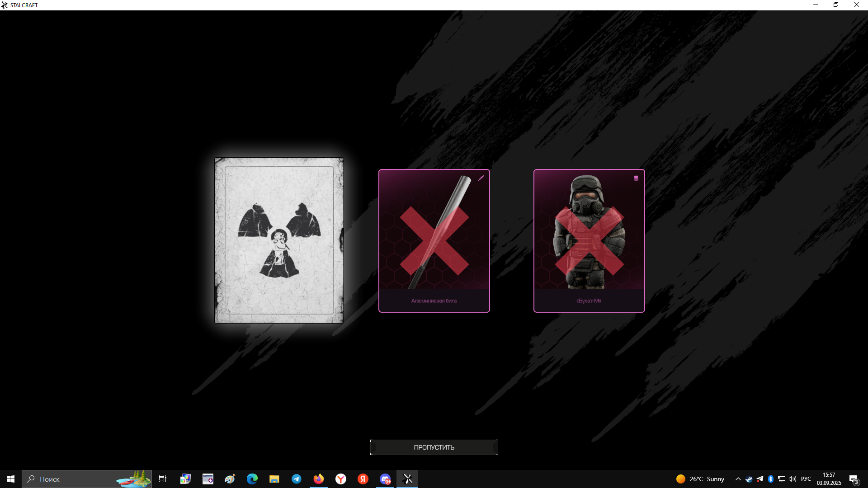The image size is (868, 488).
Task: Open the red Яндекс taskbar icon
Action: [363, 479]
